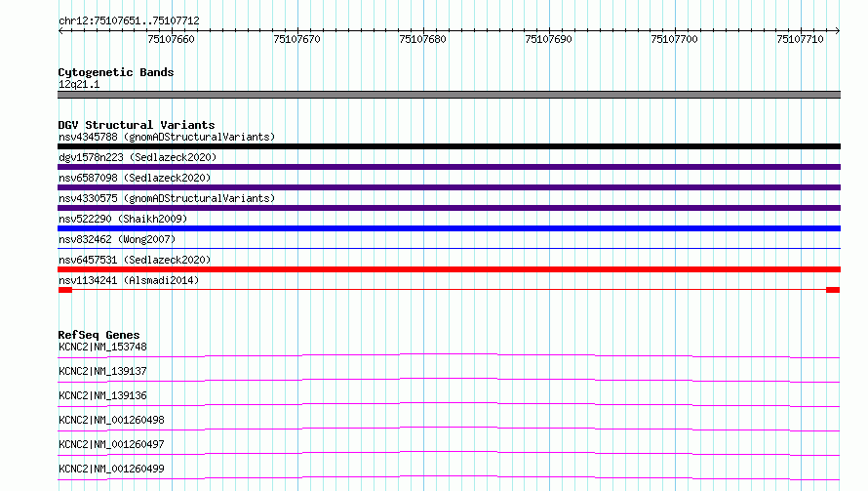This screenshot has width=868, height=491.
Task: Select the thick red nsv6457531 variant bar
Action: pos(449,269)
